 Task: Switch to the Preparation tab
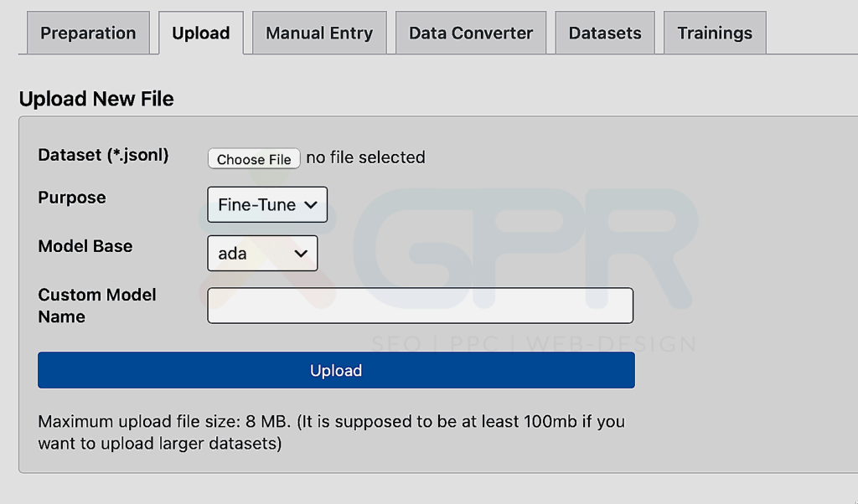pyautogui.click(x=88, y=33)
